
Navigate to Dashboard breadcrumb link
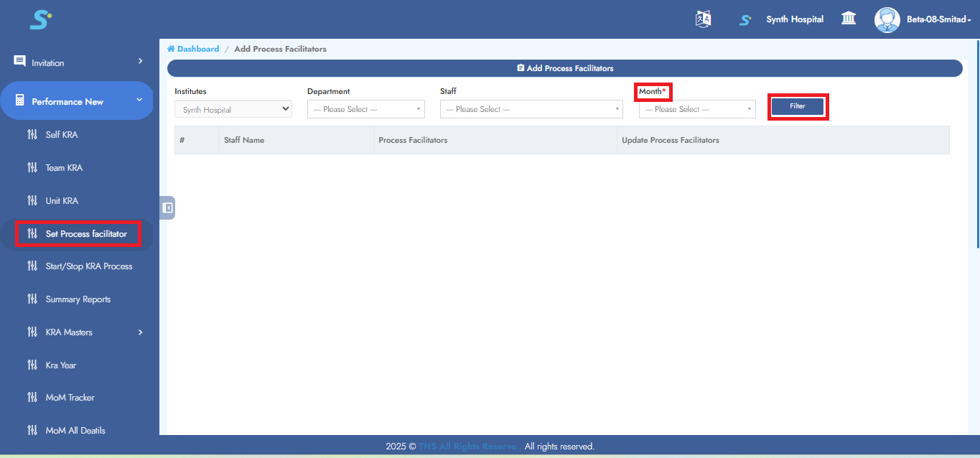[197, 49]
